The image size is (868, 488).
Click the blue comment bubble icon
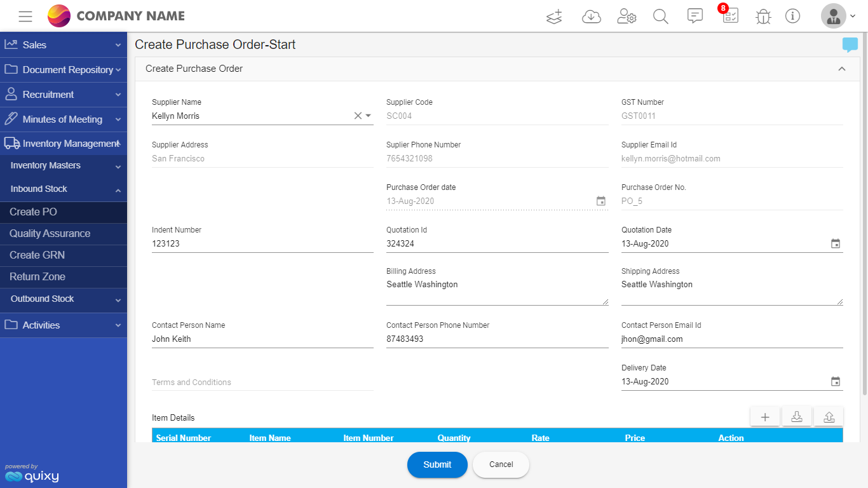[850, 45]
